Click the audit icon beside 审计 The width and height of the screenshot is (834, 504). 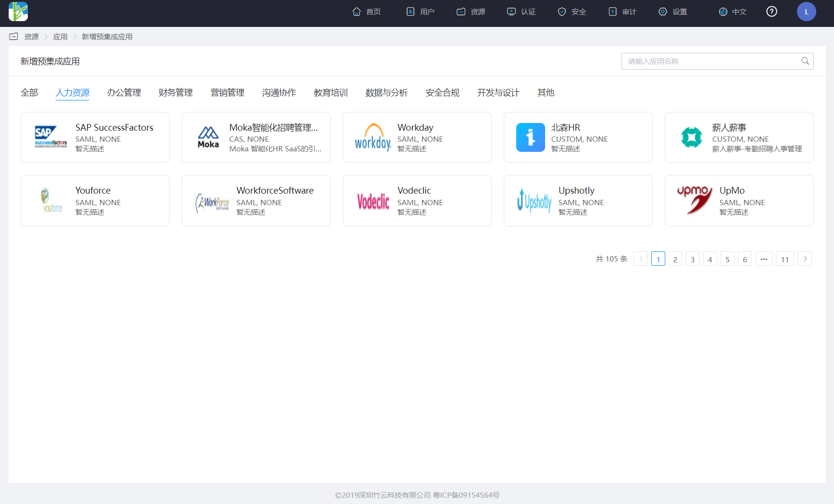tap(612, 12)
